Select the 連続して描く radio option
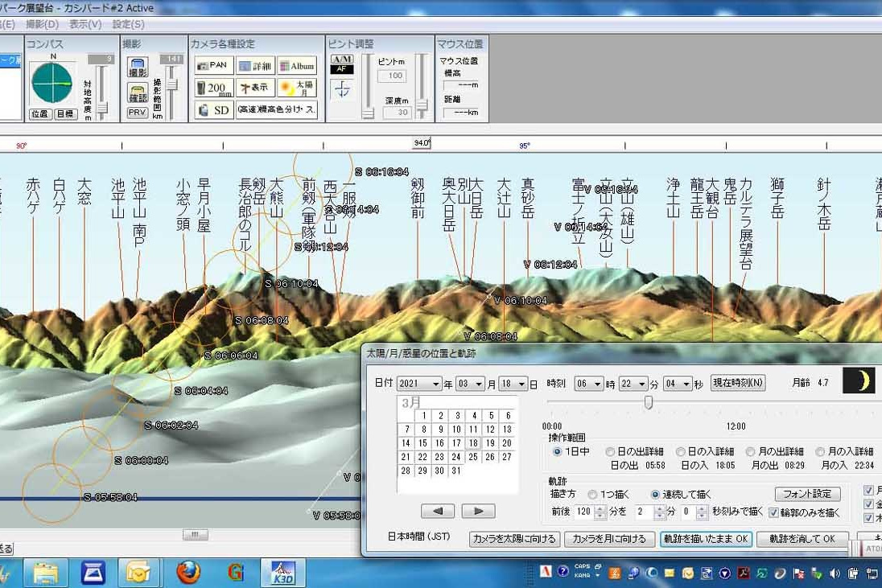The image size is (882, 588). click(x=655, y=495)
